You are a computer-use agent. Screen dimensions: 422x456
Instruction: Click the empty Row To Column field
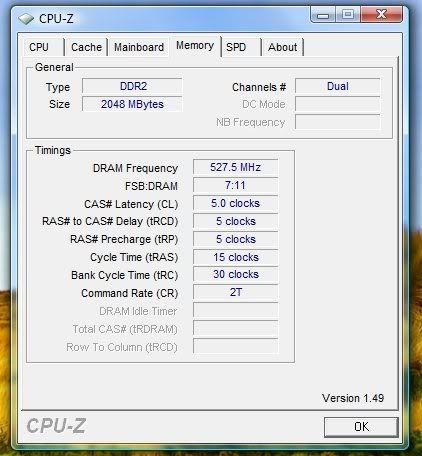[x=235, y=346]
